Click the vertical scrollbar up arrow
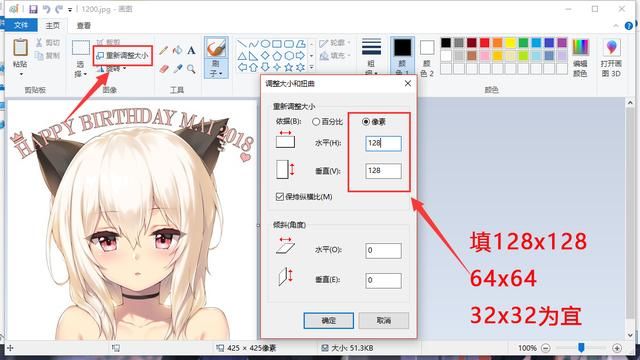Image resolution: width=640 pixels, height=360 pixels. pos(630,103)
